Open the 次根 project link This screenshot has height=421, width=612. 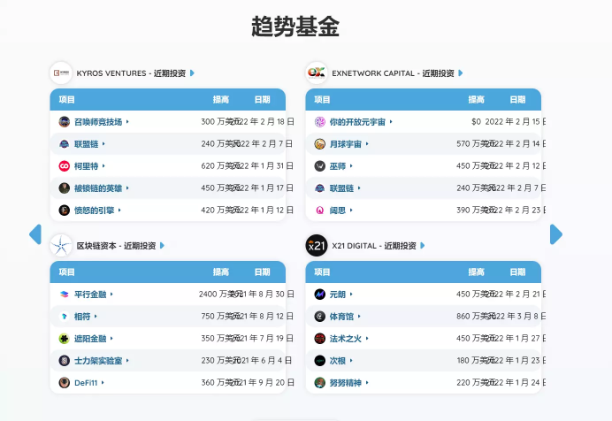[338, 361]
